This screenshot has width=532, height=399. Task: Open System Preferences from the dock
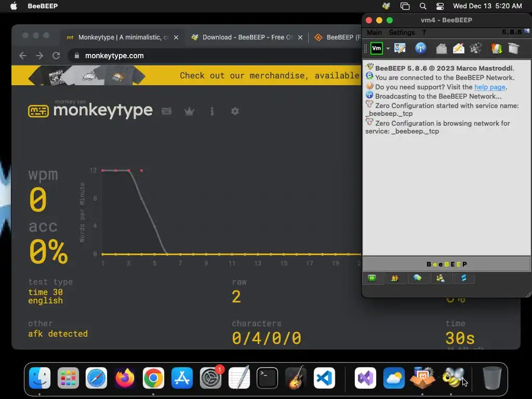(x=210, y=378)
